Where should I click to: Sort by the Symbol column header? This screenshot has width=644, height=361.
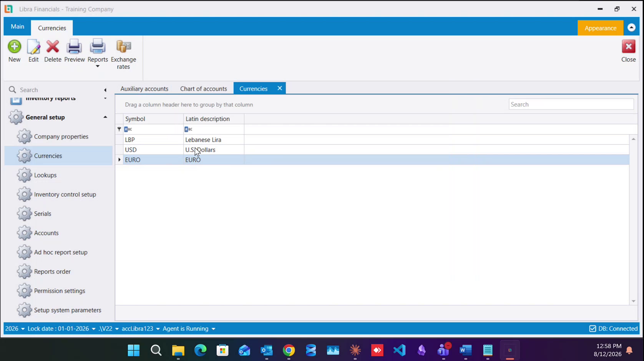pyautogui.click(x=153, y=119)
